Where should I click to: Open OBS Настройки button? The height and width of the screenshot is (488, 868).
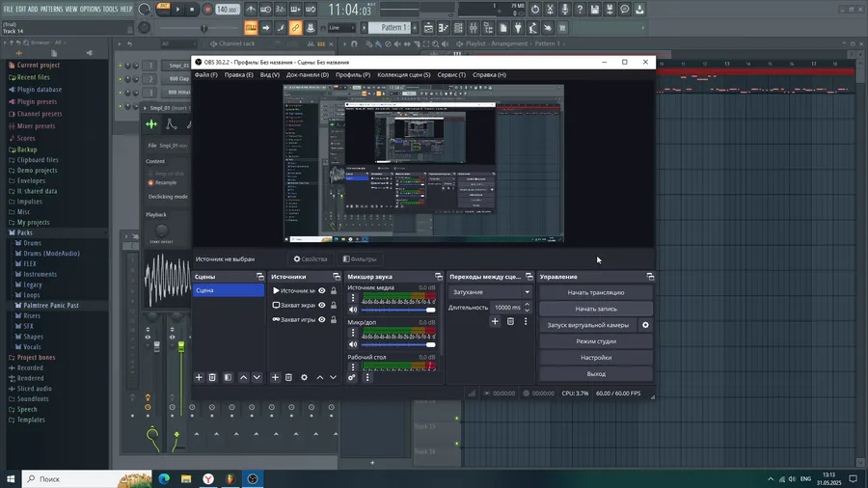(596, 358)
